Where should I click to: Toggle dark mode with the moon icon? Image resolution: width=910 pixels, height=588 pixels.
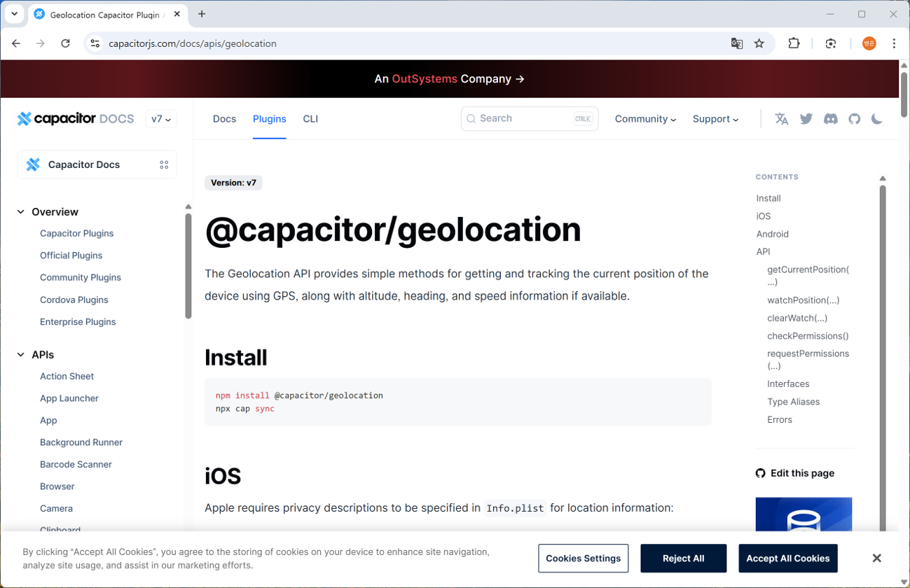point(877,119)
